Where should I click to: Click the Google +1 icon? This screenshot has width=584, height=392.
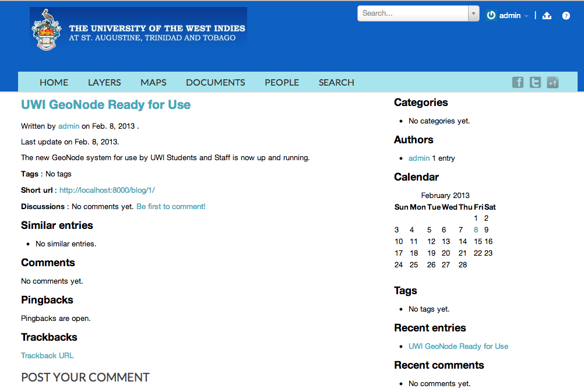click(553, 82)
